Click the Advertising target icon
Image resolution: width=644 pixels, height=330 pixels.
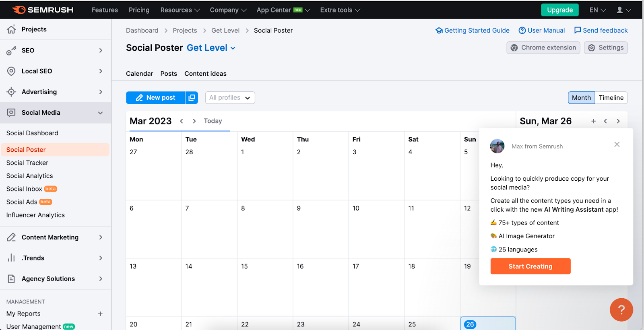tap(11, 92)
